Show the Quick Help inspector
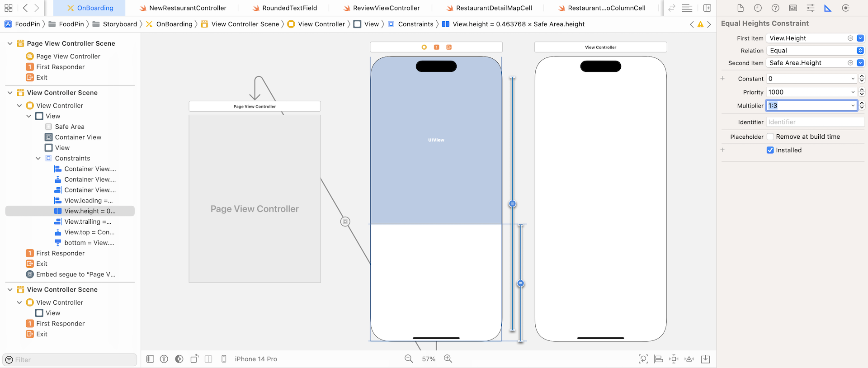Image resolution: width=868 pixels, height=368 pixels. 775,8
